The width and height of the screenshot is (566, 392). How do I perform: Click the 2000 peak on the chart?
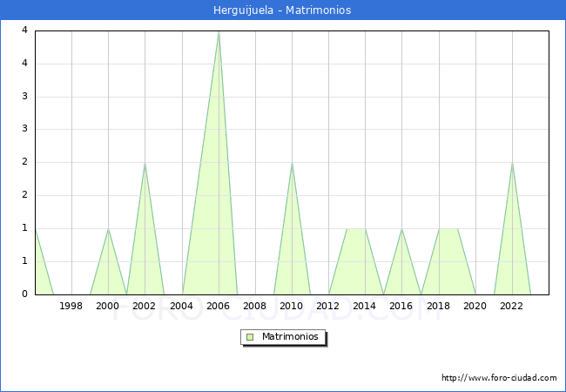click(108, 229)
